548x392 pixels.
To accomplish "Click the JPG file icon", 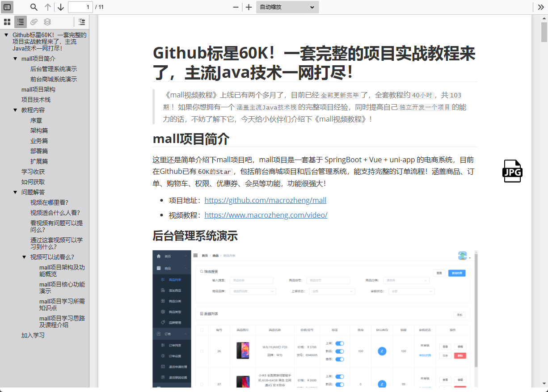I will (x=512, y=171).
